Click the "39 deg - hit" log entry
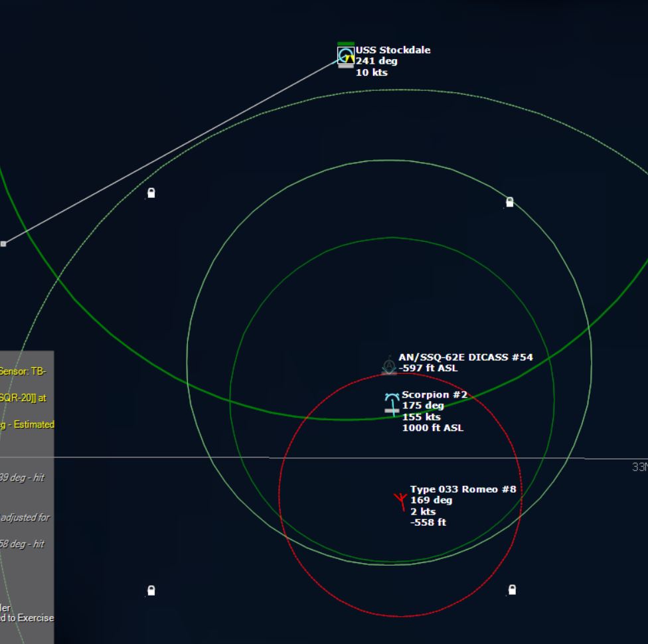This screenshot has height=644, width=648. (23, 477)
